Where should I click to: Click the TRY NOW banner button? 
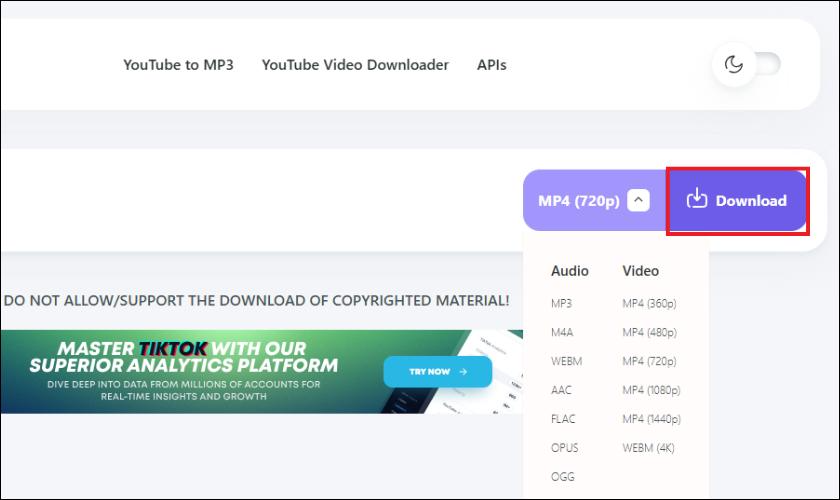pyautogui.click(x=438, y=371)
